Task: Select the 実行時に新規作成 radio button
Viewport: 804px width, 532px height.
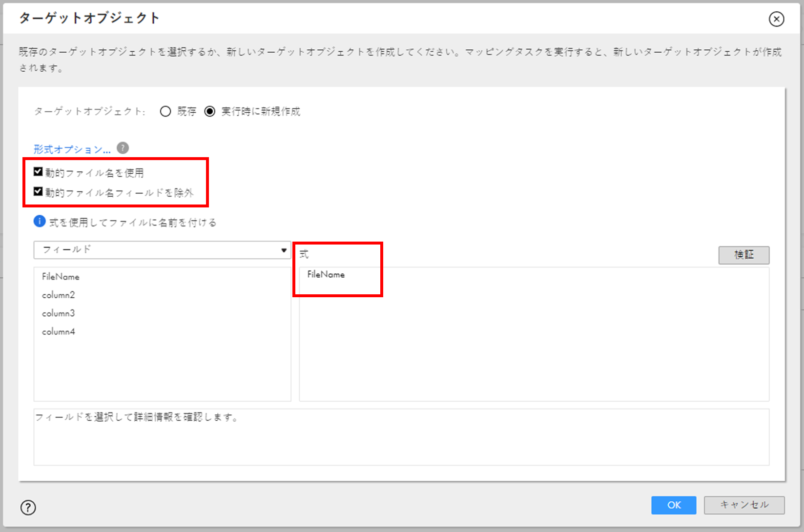Action: click(x=209, y=111)
